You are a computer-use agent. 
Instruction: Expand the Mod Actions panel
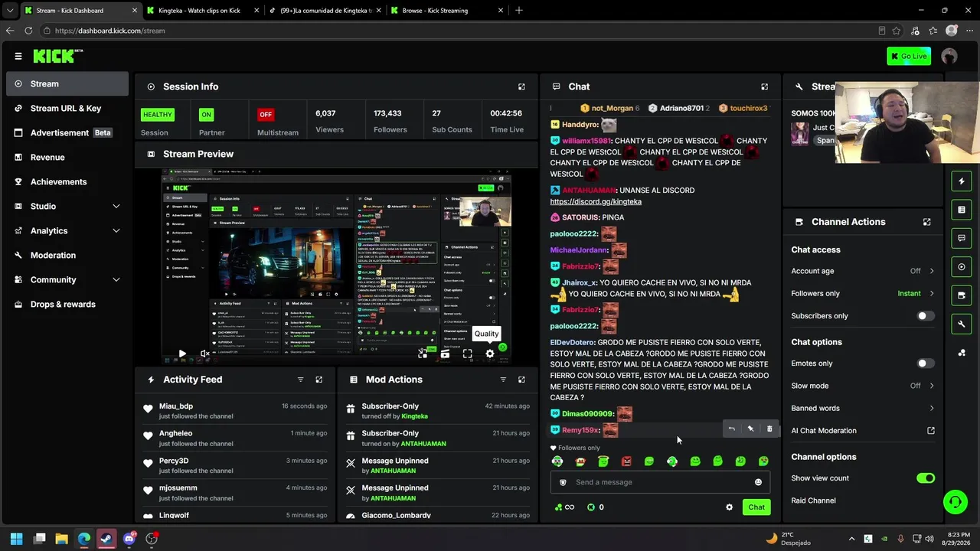pyautogui.click(x=521, y=380)
